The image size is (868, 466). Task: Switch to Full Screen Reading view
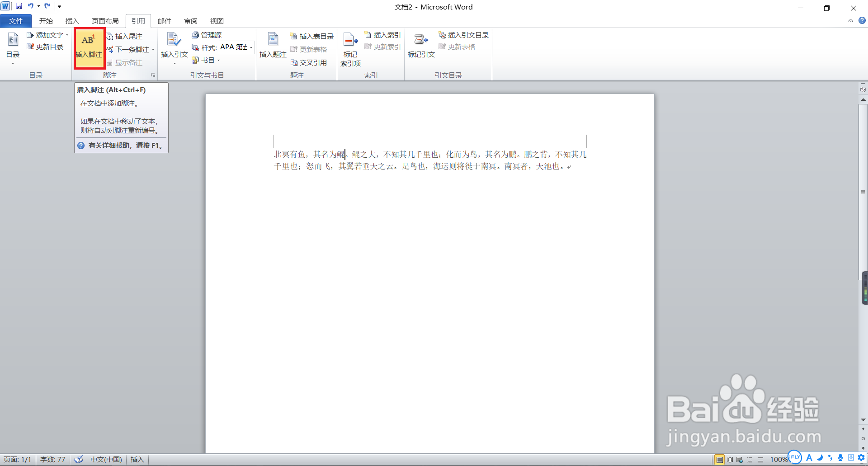(730, 460)
